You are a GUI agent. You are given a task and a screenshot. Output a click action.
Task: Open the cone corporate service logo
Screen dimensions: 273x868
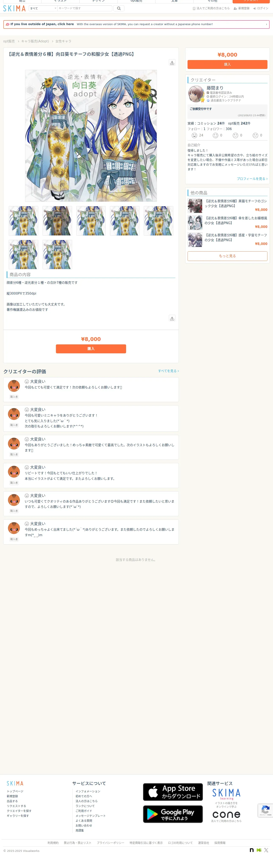[226, 815]
